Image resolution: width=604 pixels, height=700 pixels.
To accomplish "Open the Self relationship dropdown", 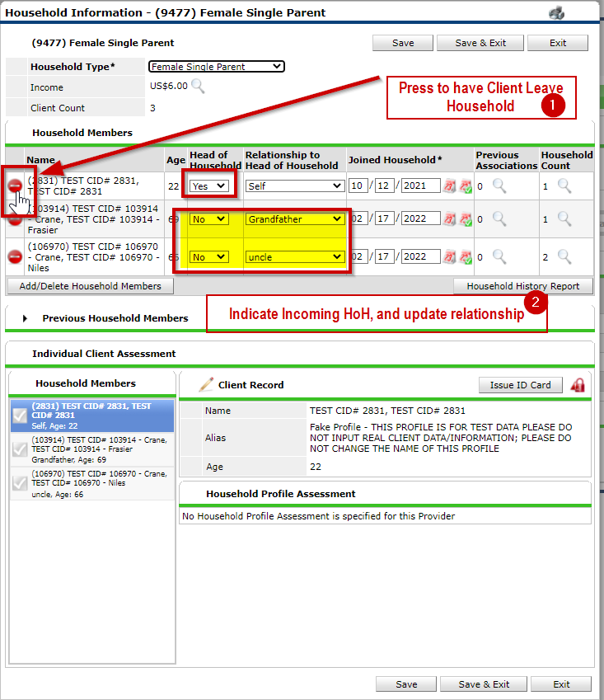I will point(294,186).
